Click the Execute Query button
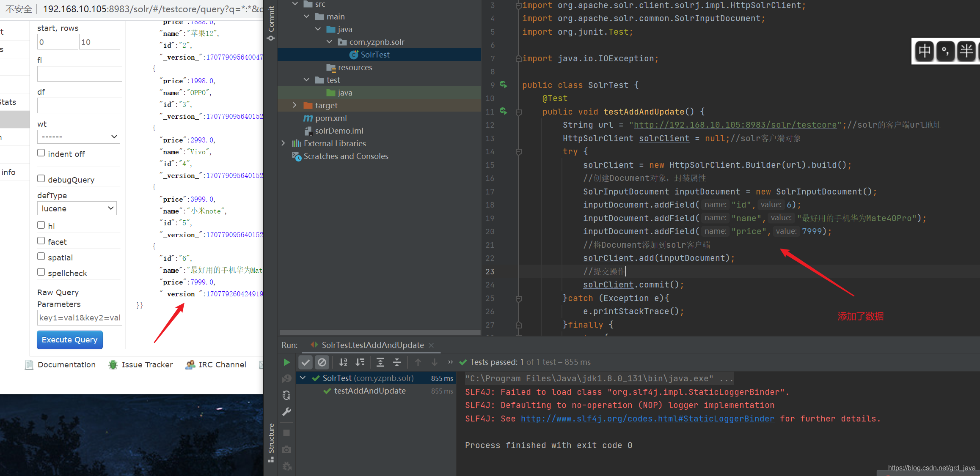 coord(70,340)
